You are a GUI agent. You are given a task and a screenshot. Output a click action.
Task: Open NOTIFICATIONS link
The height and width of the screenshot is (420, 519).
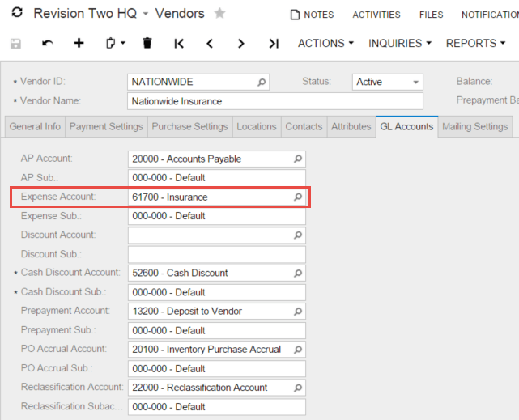[x=490, y=15]
